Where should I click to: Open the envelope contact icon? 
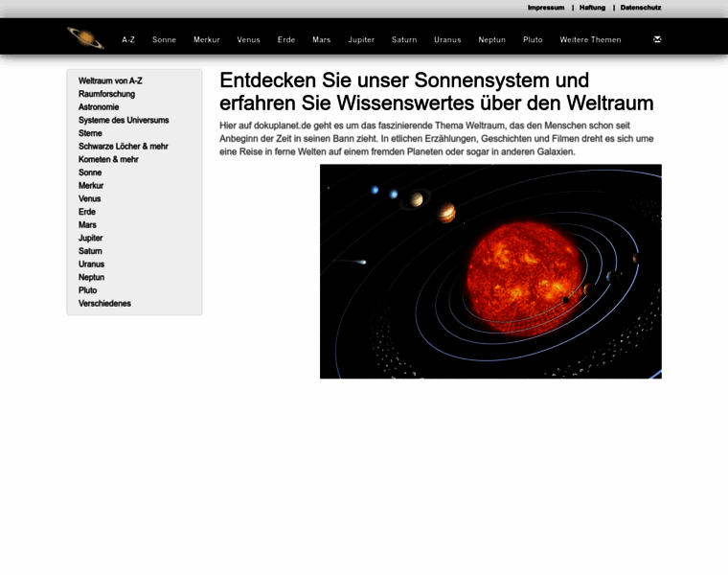coord(657,39)
